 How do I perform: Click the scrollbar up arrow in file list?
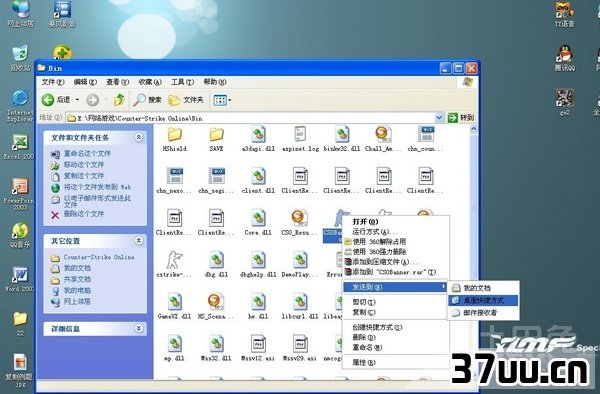point(473,129)
